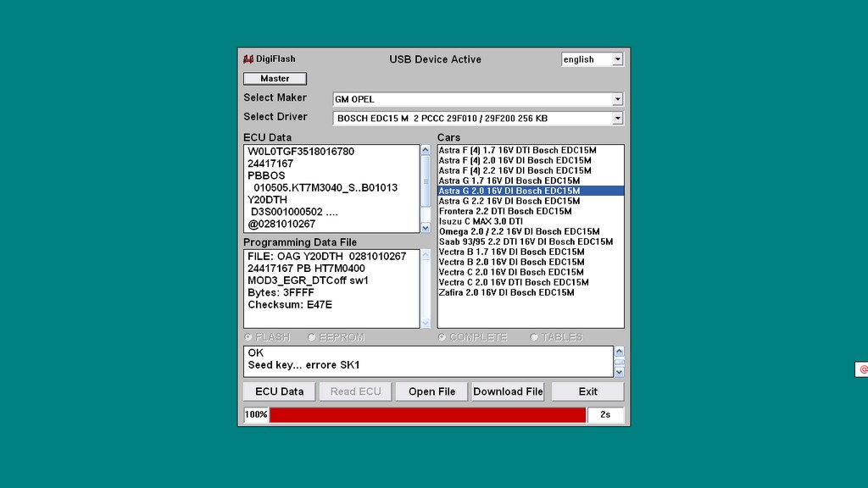
Task: Click Y20DTH engine code in ECU Data
Action: [x=267, y=200]
